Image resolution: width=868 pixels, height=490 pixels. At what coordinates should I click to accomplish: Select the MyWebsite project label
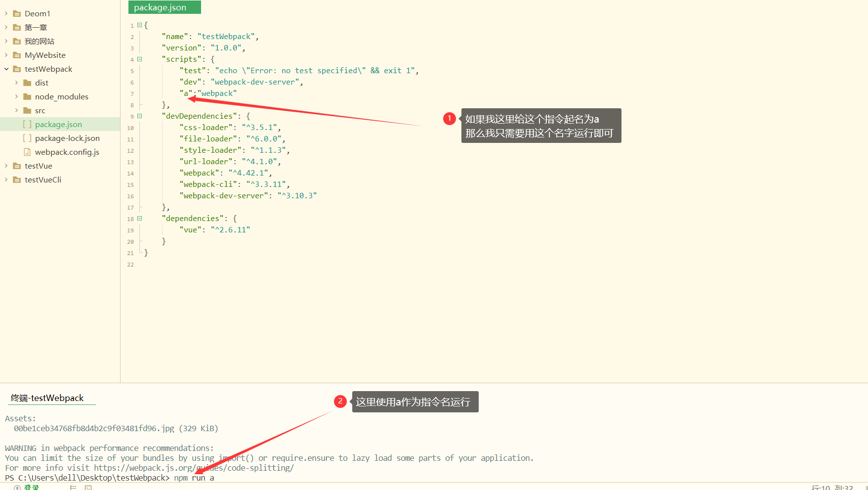(x=45, y=55)
